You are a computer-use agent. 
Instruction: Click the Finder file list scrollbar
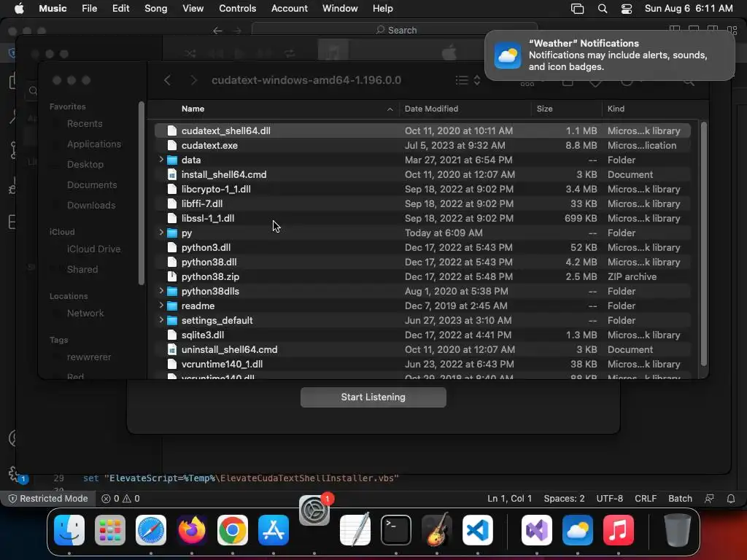pos(704,244)
